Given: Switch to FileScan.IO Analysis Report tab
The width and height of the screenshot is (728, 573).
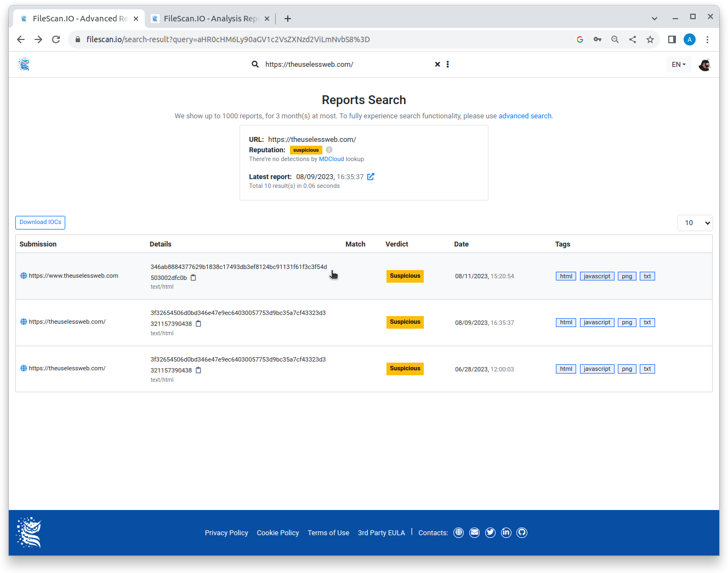Looking at the screenshot, I should [x=211, y=19].
